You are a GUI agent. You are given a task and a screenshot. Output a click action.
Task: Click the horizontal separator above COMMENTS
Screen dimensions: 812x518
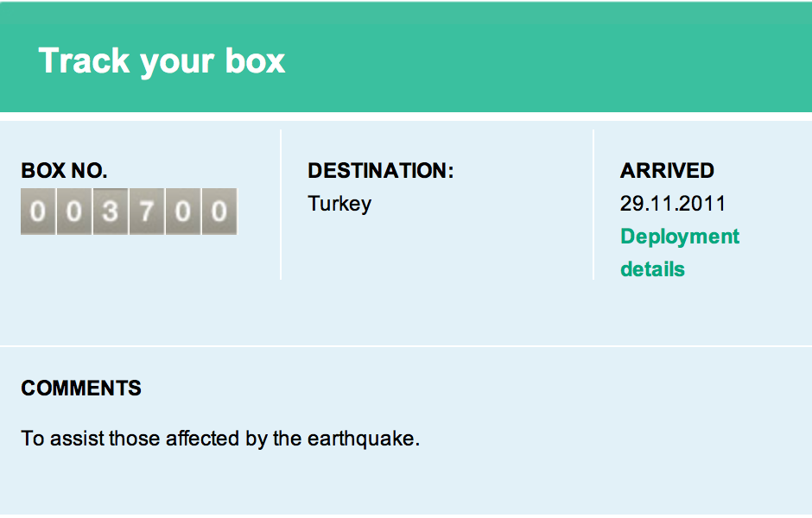pyautogui.click(x=406, y=345)
